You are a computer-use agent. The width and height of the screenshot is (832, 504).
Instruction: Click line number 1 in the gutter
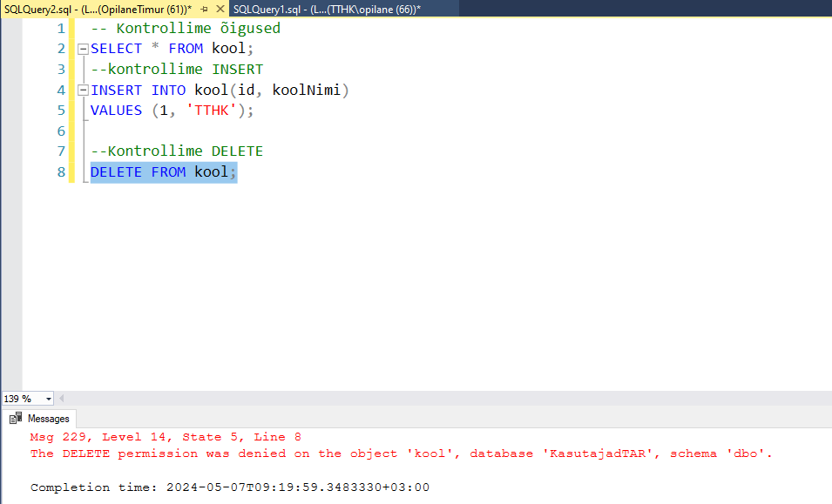[61, 28]
